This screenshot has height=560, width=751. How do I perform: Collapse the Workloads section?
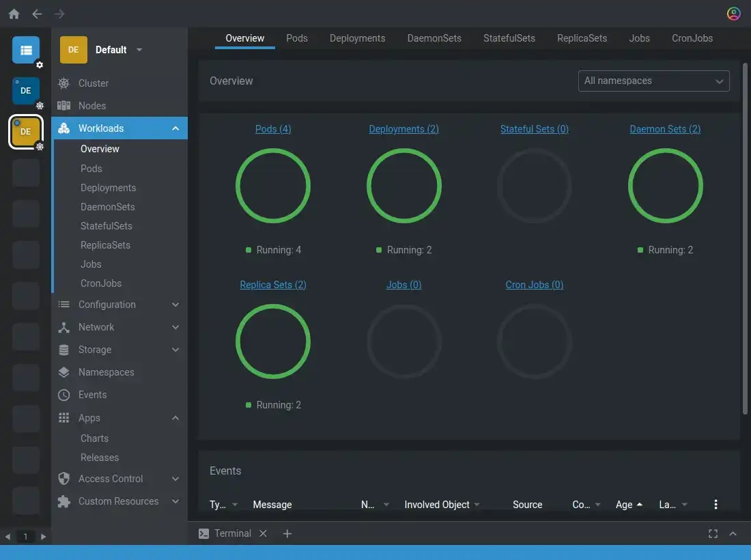click(175, 128)
